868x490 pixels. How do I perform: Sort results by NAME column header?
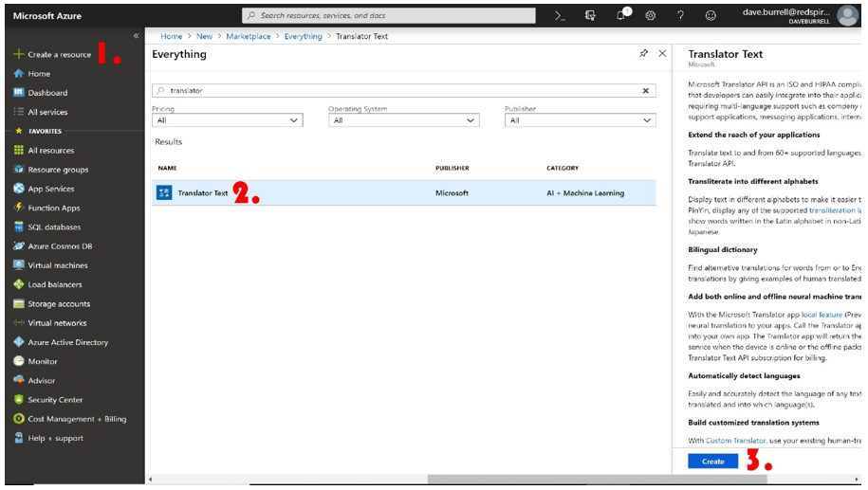click(167, 168)
